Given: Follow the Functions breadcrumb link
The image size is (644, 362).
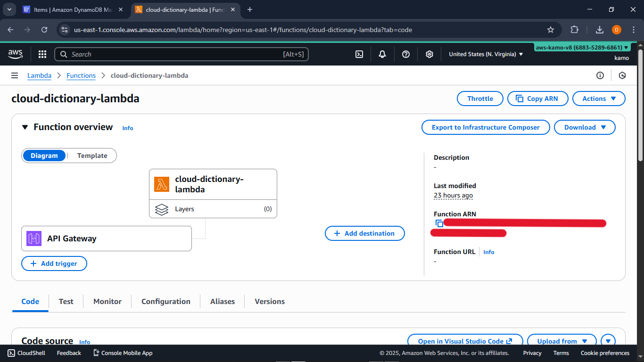Looking at the screenshot, I should coord(81,75).
